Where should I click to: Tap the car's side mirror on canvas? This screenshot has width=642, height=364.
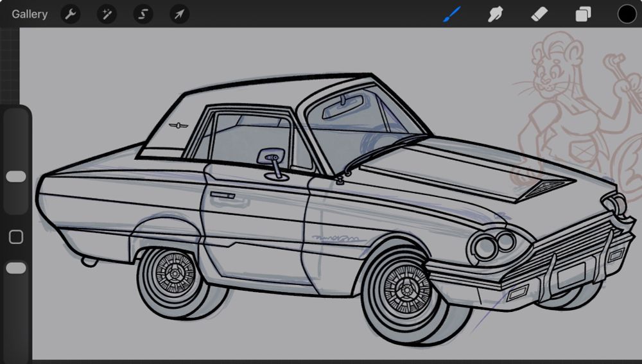pyautogui.click(x=270, y=157)
